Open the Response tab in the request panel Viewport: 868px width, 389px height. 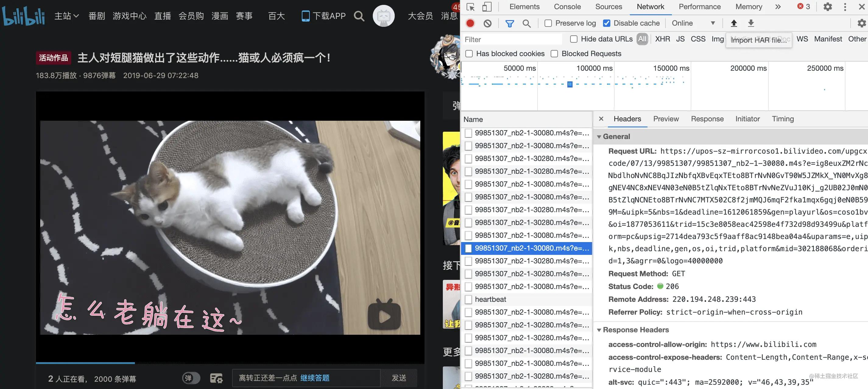[x=707, y=119]
